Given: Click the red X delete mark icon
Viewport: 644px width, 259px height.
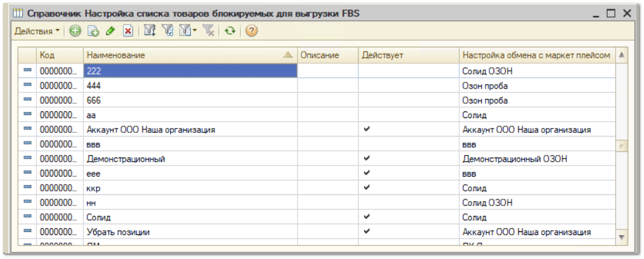Looking at the screenshot, I should pos(128,31).
